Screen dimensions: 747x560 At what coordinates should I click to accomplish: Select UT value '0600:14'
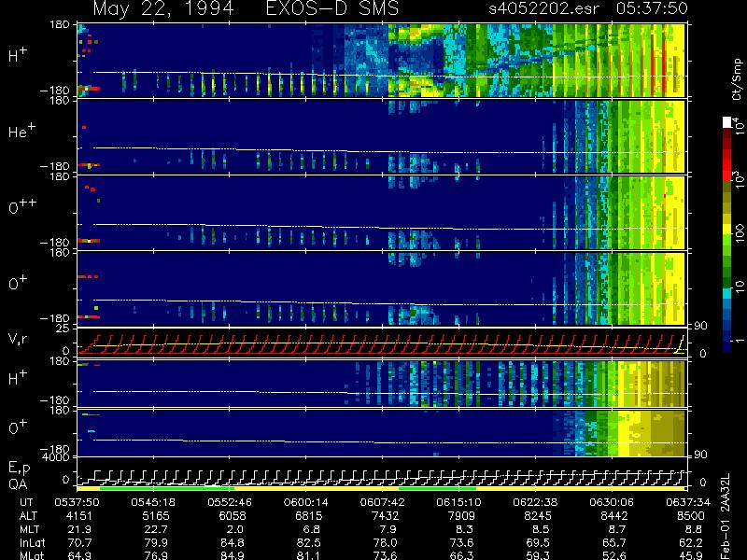point(306,502)
